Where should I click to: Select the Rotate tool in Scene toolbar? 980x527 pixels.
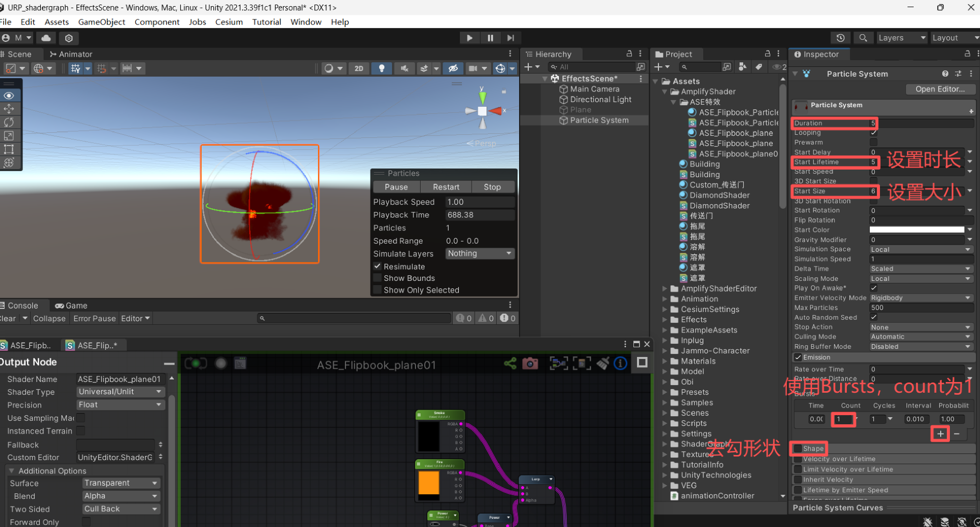click(9, 122)
